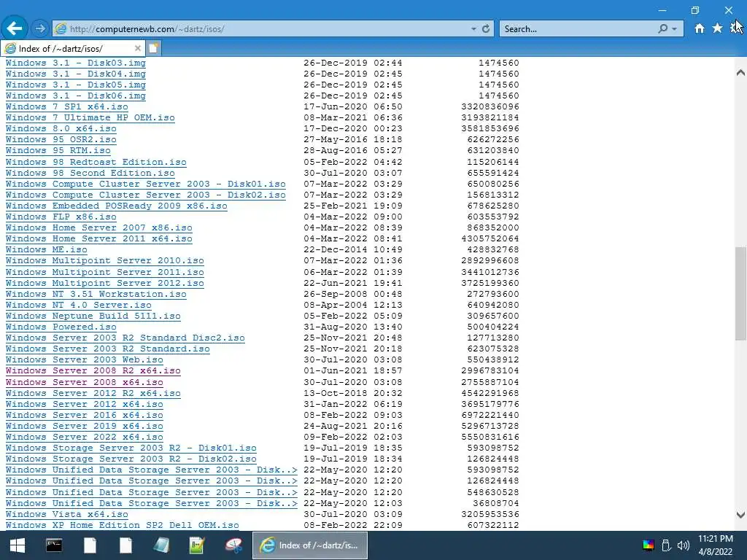The image size is (747, 560).
Task: Click the volume speaker tray icon
Action: [x=683, y=545]
